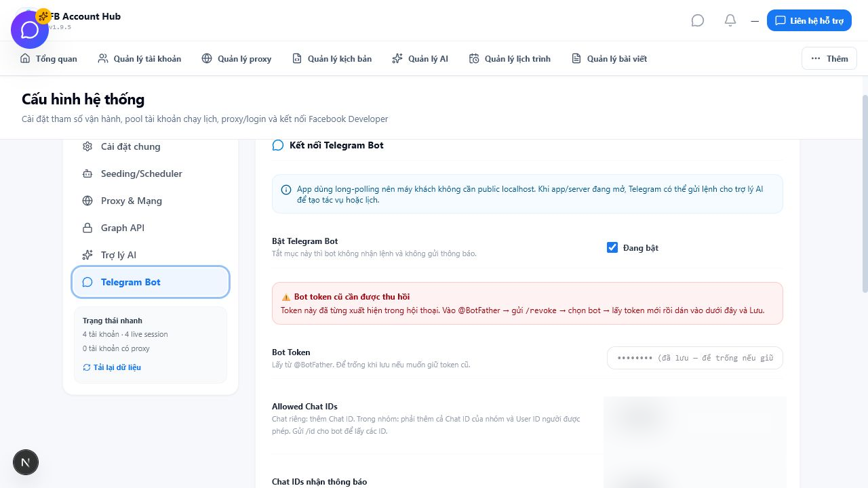The height and width of the screenshot is (488, 868).
Task: Open notifications bell icon
Action: point(730,20)
